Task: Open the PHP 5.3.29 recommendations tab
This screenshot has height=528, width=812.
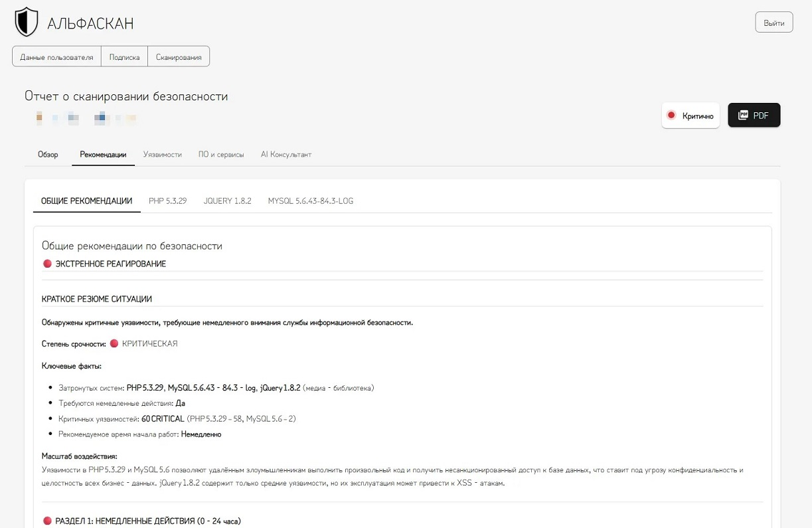Action: click(167, 201)
